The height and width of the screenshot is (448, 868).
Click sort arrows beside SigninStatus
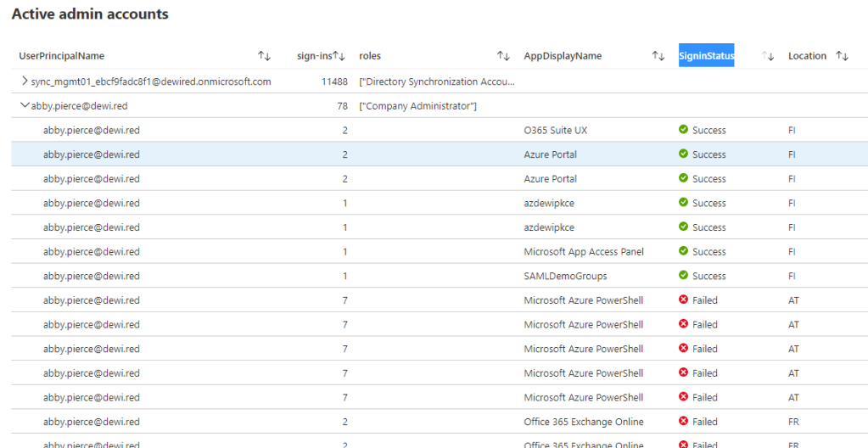[768, 56]
